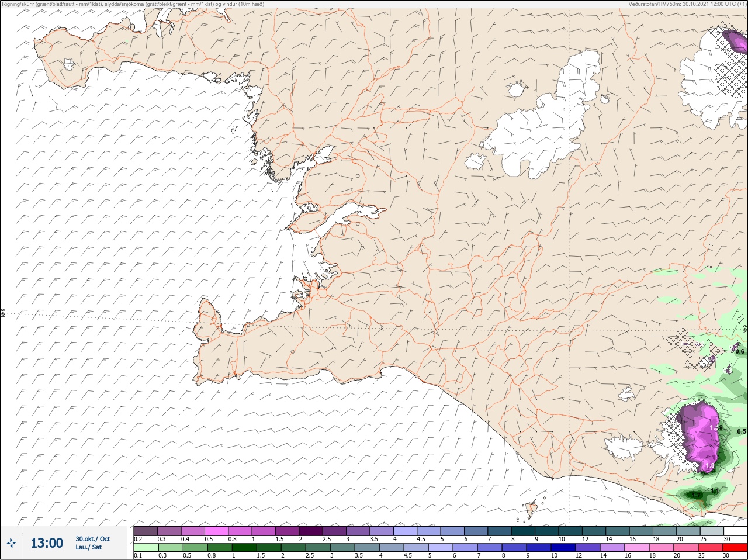Click the 0.5 precipitation value at east edge
Image resolution: width=748 pixels, height=560 pixels.
pyautogui.click(x=742, y=431)
